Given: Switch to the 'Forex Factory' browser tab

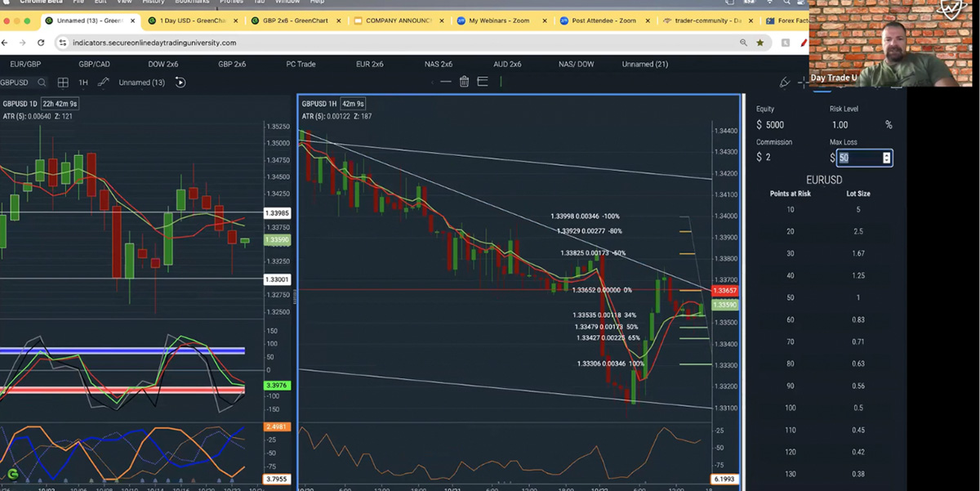Looking at the screenshot, I should click(x=786, y=20).
